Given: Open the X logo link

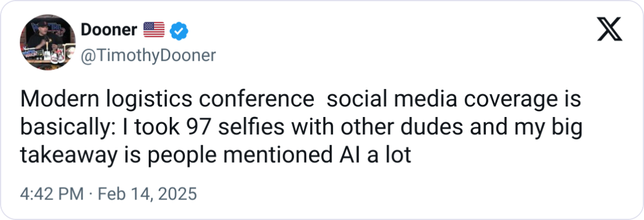Looking at the screenshot, I should [609, 30].
